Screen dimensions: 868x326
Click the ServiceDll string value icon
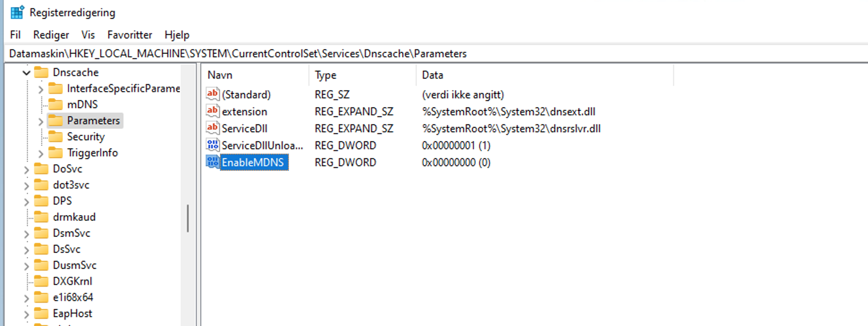click(x=213, y=128)
